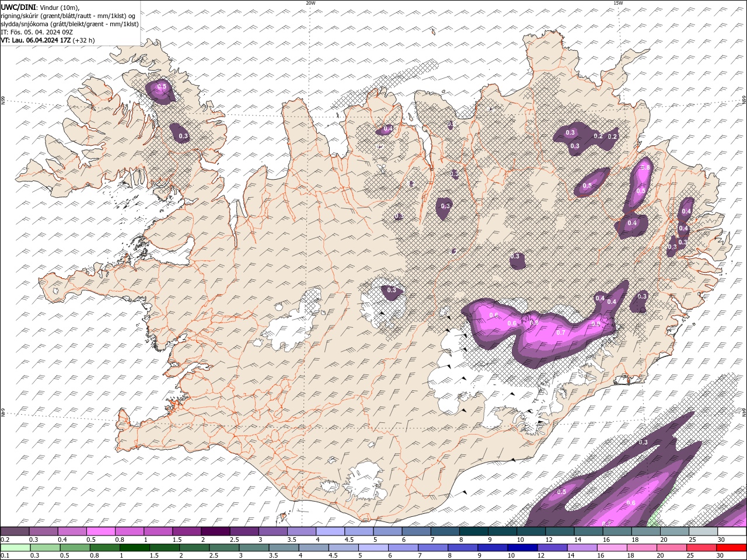Click the 'IT: Fös. 05. 04. 2024 09Z' line
This screenshot has width=747, height=560.
coord(36,32)
